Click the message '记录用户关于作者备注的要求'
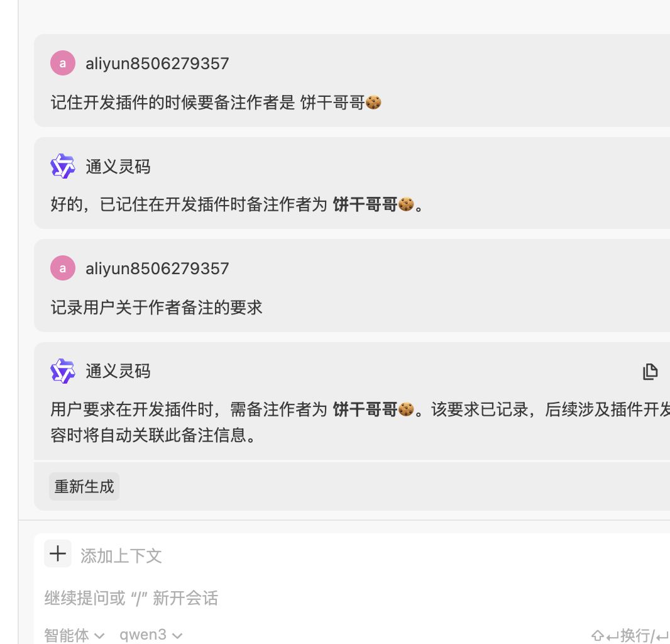The height and width of the screenshot is (644, 670). pyautogui.click(x=157, y=308)
